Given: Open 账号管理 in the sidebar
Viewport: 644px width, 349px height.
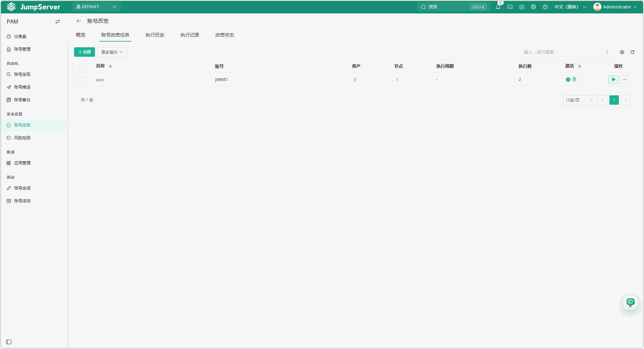Looking at the screenshot, I should click(x=34, y=49).
